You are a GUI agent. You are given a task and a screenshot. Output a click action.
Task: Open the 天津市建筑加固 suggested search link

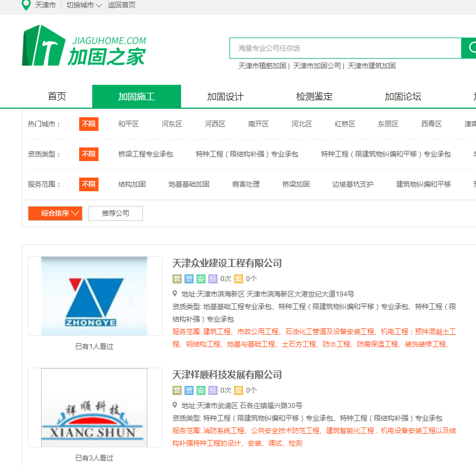coord(372,66)
